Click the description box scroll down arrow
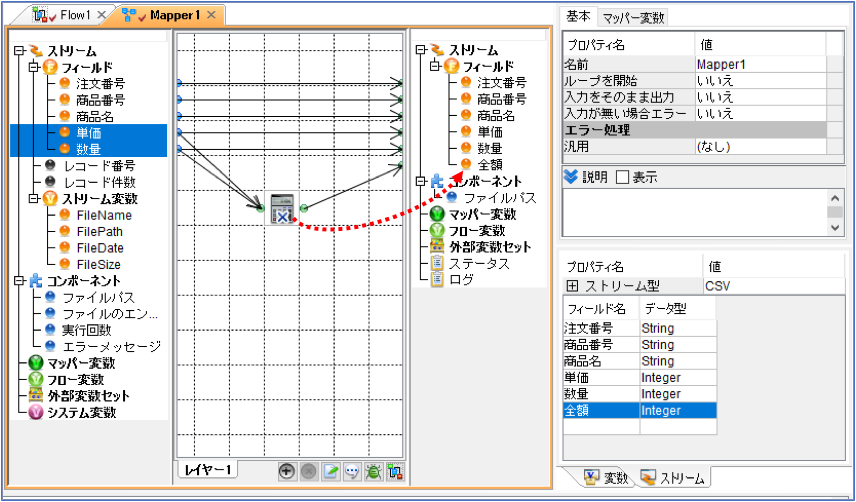 click(835, 228)
